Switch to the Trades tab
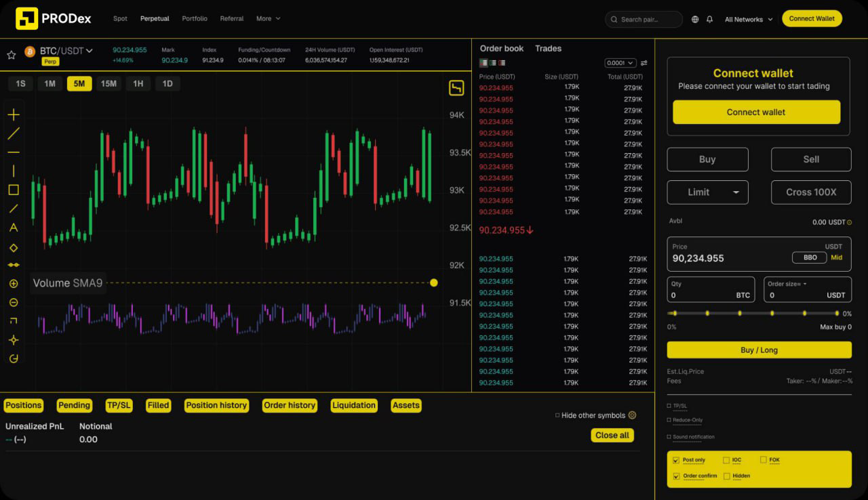868x500 pixels. click(548, 49)
